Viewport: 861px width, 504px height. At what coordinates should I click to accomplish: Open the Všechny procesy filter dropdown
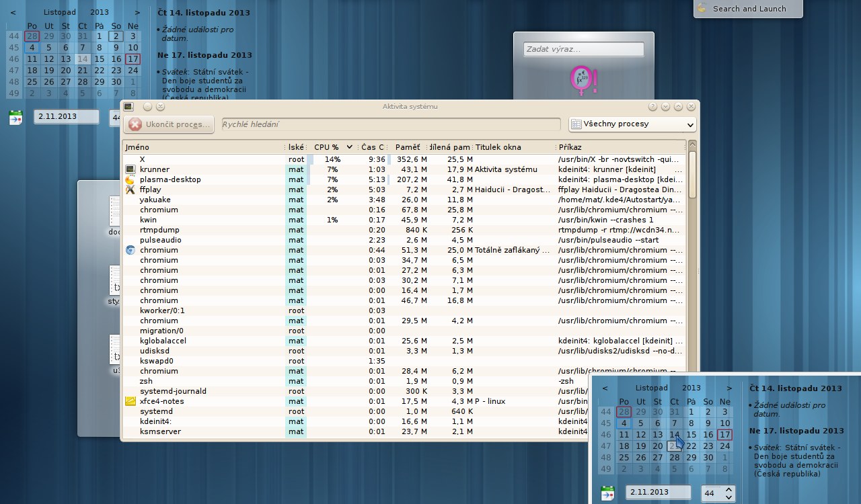click(x=632, y=124)
